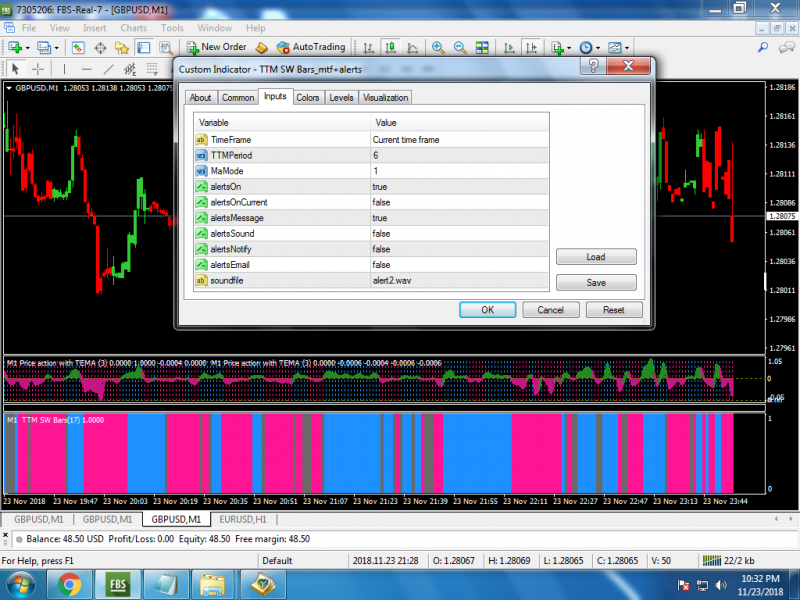Click the OK button in dialog
The height and width of the screenshot is (600, 800).
point(488,310)
